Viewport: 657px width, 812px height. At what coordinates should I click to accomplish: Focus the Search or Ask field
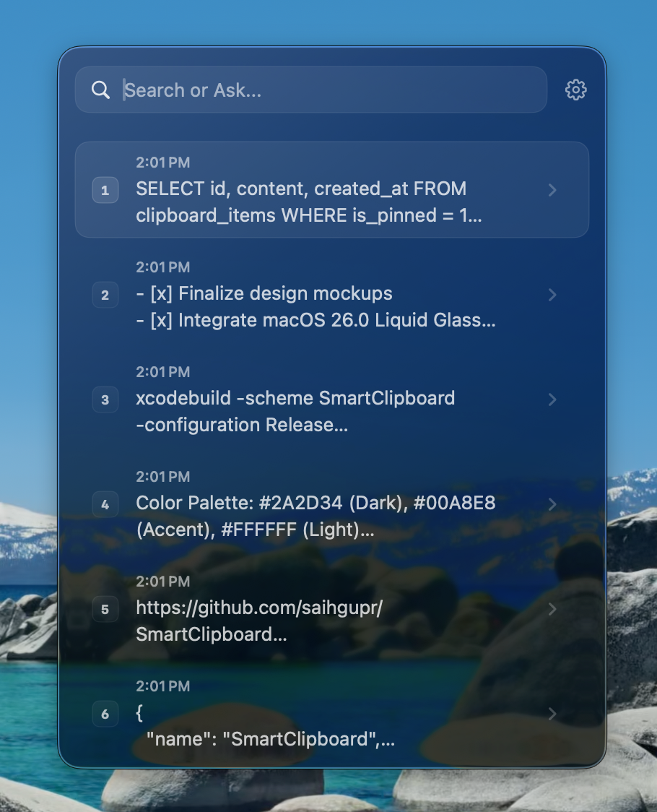click(x=311, y=90)
